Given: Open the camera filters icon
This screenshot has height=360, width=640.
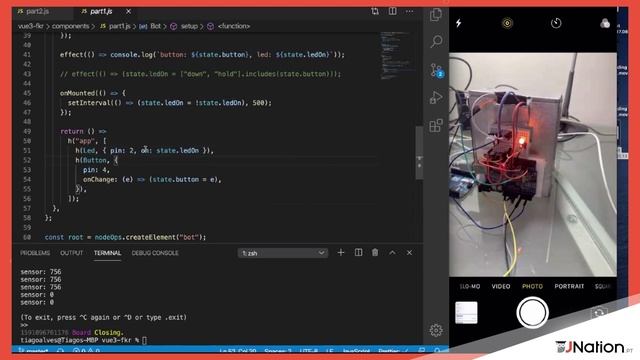Looking at the screenshot, I should (605, 23).
